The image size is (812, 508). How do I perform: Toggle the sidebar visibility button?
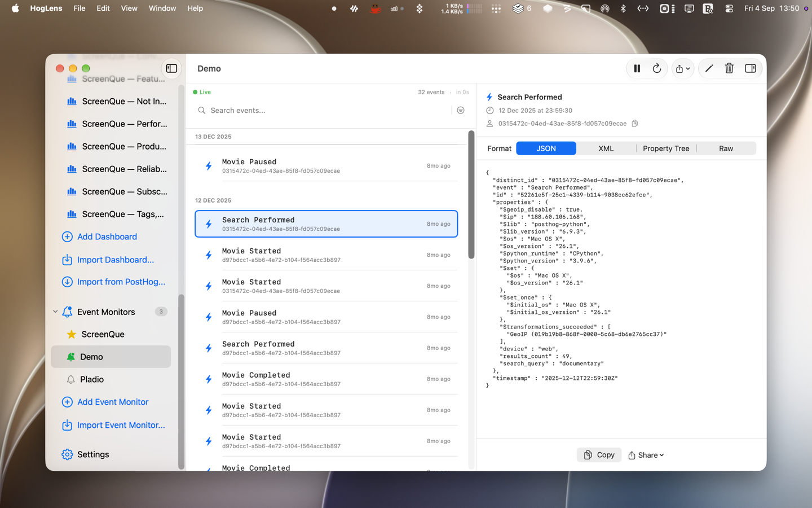coord(171,68)
